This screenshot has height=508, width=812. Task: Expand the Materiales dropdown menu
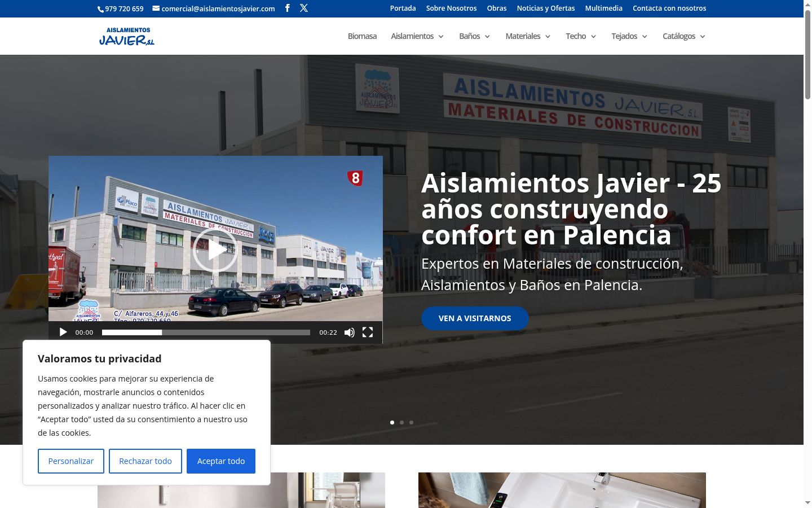pos(528,36)
